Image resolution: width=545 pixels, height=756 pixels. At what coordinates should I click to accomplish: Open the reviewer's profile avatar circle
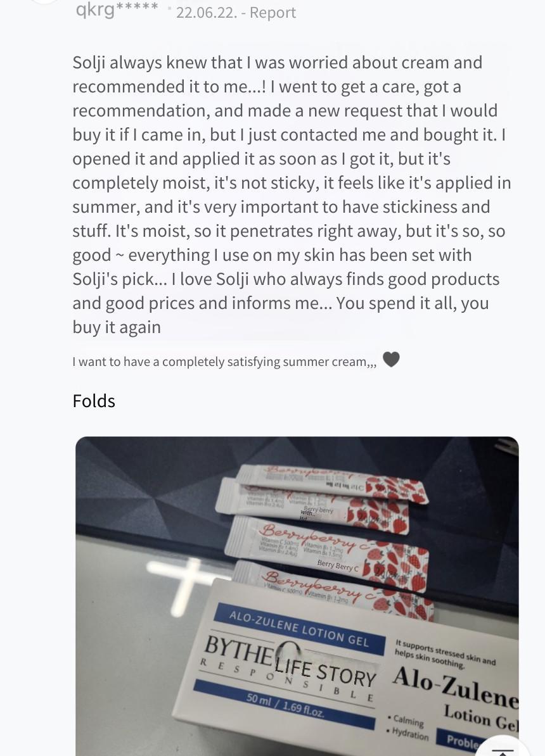[44, 1]
